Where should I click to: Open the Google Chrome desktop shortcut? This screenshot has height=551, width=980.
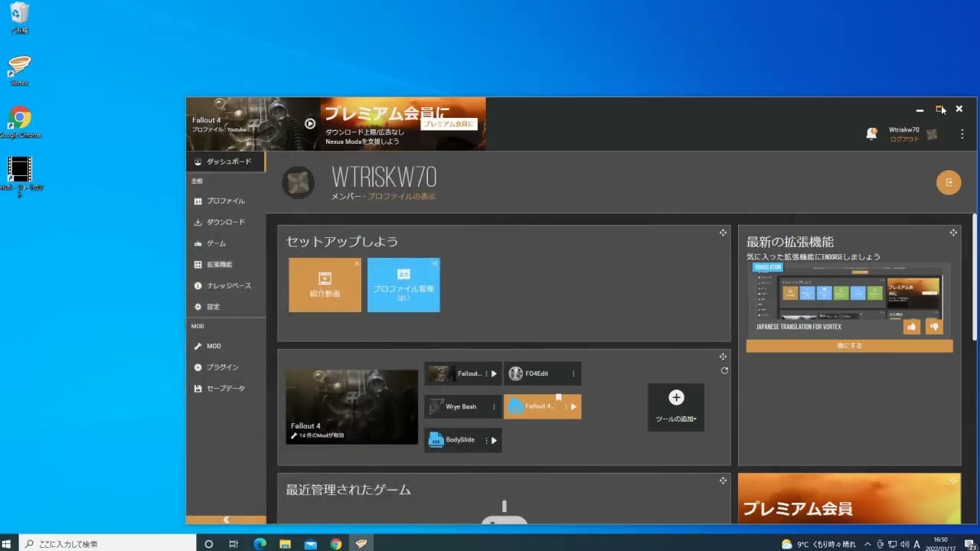pos(20,122)
